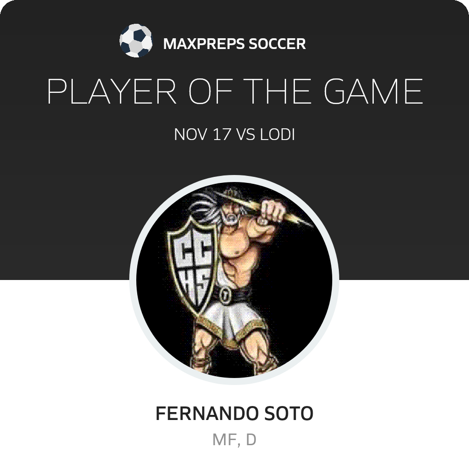
Task: Click the soccer ball icon
Action: tap(136, 41)
